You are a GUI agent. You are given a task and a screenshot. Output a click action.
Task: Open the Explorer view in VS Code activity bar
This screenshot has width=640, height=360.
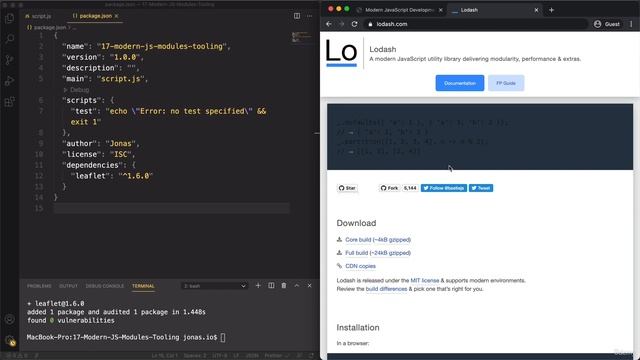[9, 18]
